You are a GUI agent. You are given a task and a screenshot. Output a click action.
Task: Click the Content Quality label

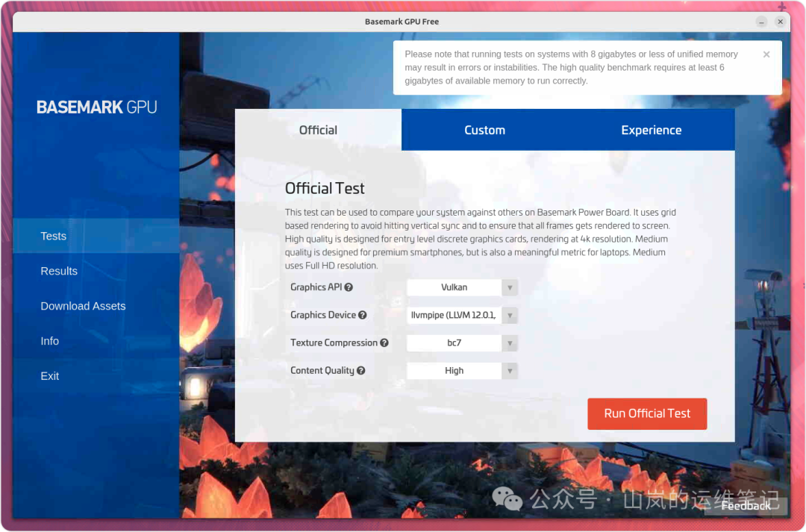[x=322, y=371]
